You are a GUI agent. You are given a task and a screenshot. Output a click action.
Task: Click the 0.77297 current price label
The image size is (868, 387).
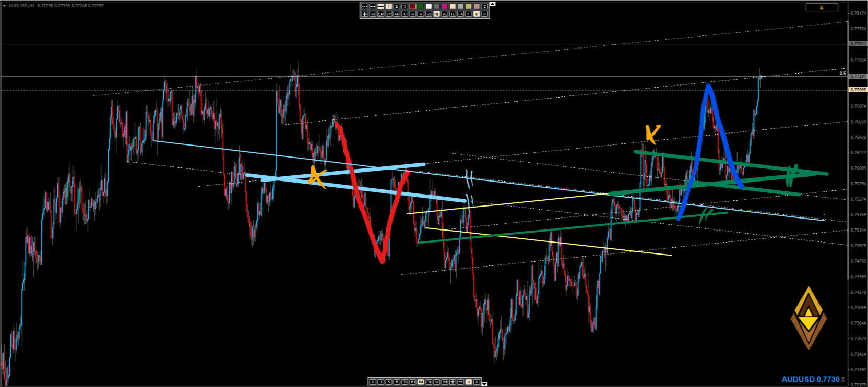pyautogui.click(x=859, y=76)
